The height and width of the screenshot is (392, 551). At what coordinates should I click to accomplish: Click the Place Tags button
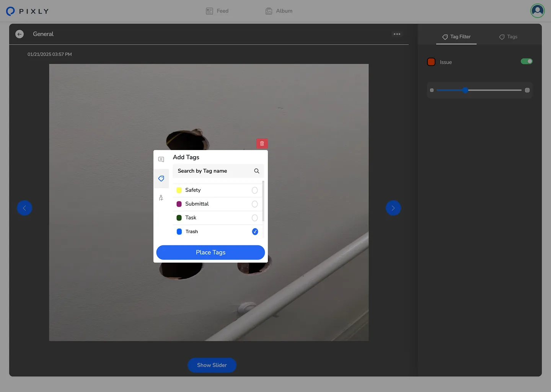pyautogui.click(x=210, y=253)
